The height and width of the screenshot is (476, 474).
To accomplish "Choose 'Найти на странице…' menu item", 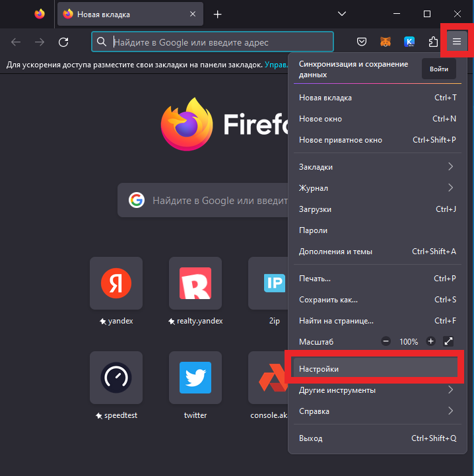I will point(378,321).
